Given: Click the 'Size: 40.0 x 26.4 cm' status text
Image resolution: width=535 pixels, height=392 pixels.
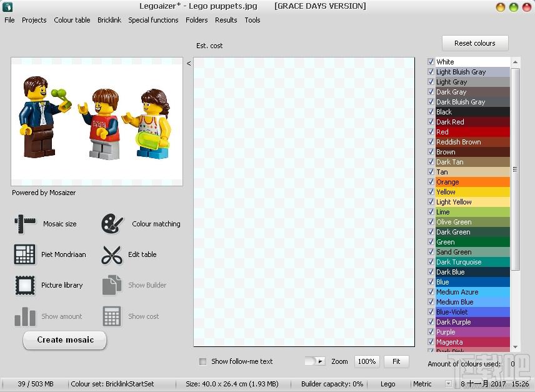Looking at the screenshot, I should 232,384.
